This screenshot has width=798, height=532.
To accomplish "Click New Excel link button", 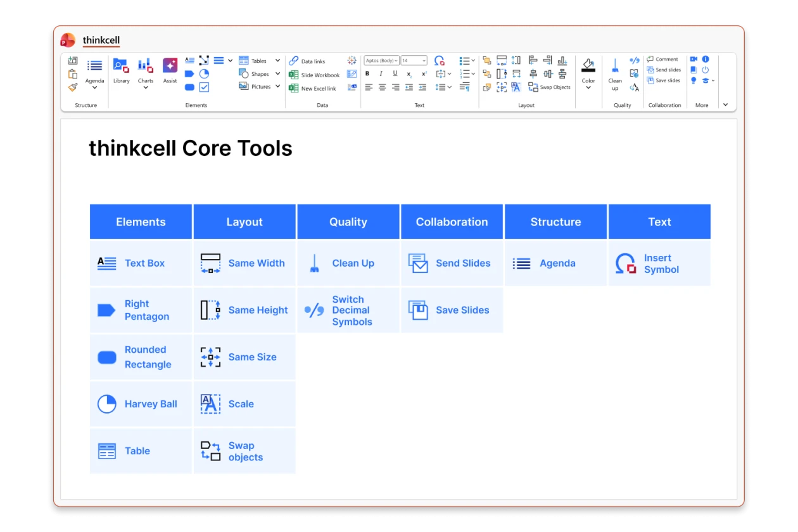I will pyautogui.click(x=312, y=88).
